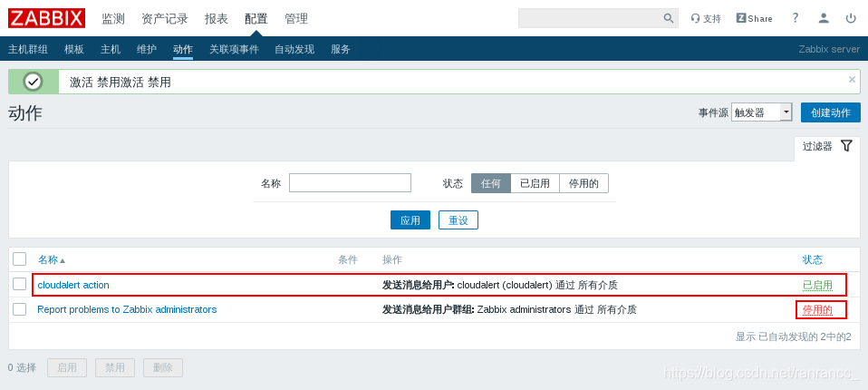
Task: Click the power logout icon
Action: (851, 18)
